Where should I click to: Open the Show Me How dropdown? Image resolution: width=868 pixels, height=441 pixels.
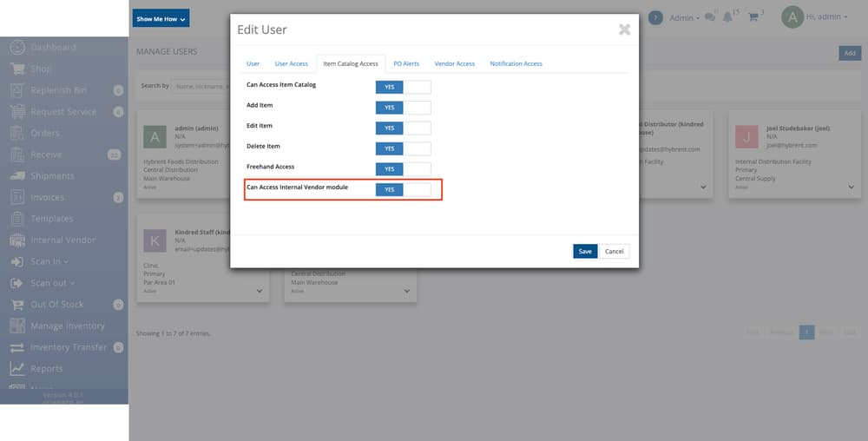point(161,18)
